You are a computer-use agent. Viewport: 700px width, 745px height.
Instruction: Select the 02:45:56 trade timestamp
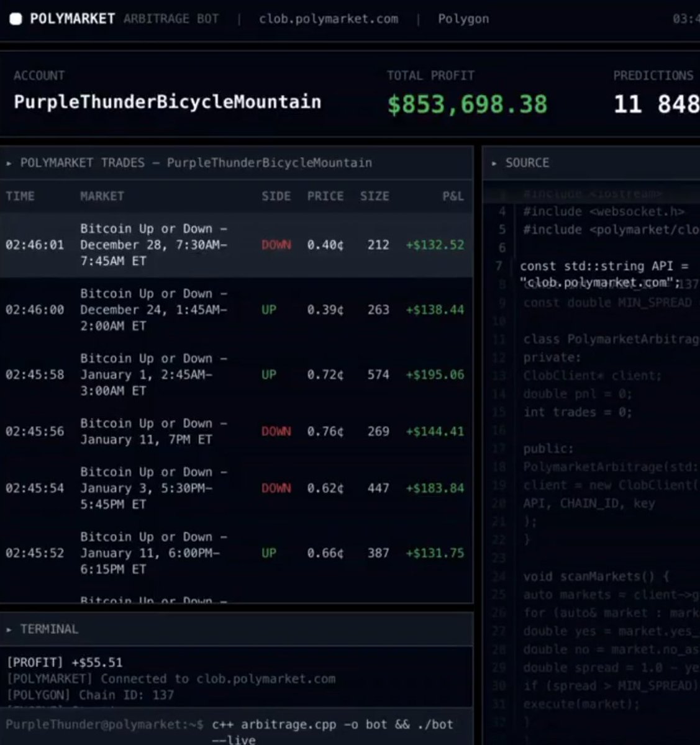coord(35,431)
